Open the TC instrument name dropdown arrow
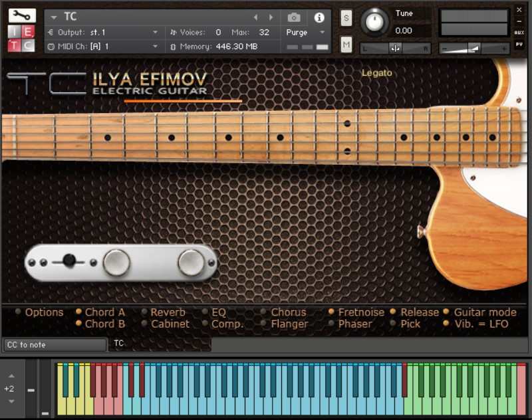This screenshot has width=532, height=420. point(54,17)
